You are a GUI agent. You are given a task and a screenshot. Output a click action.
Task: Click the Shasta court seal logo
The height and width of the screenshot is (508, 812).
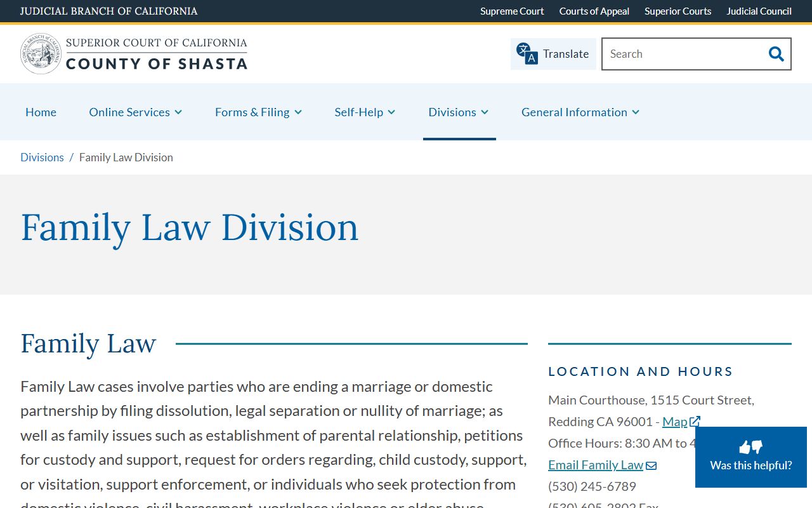(41, 54)
